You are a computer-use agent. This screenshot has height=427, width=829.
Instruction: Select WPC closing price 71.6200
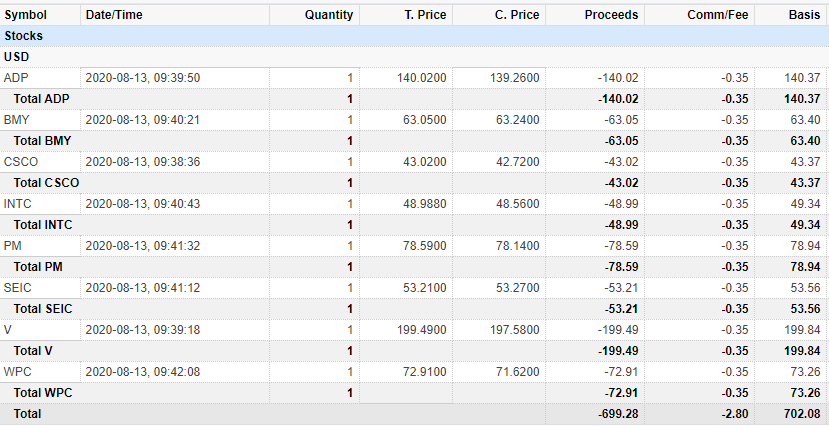pos(518,372)
